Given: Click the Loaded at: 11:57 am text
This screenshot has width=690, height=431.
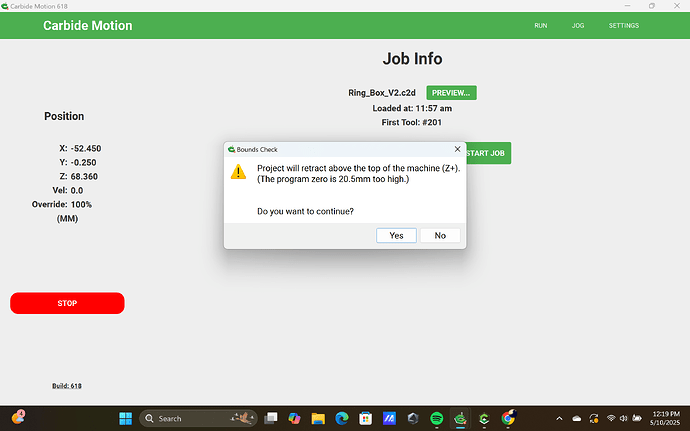Looking at the screenshot, I should click(x=412, y=108).
